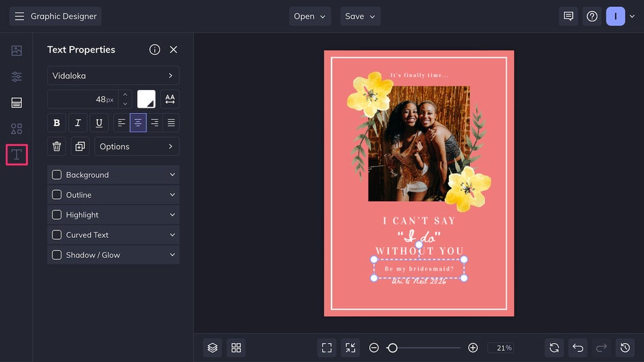The height and width of the screenshot is (362, 644).
Task: Enable the Background checkbox
Action: tap(57, 175)
